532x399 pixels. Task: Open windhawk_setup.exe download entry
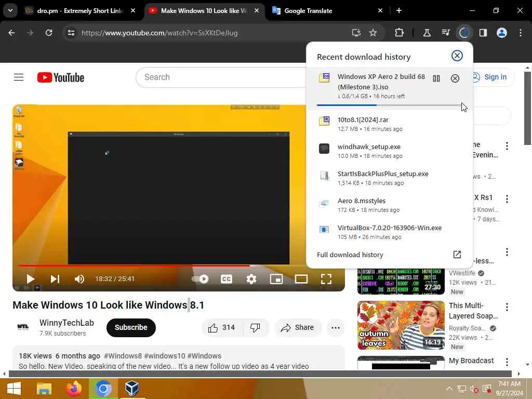click(389, 151)
